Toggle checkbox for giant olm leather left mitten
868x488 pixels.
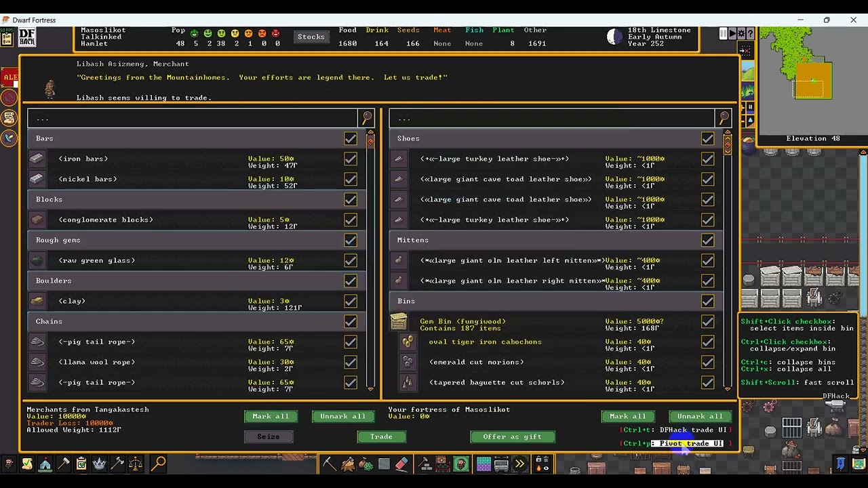[x=708, y=260]
